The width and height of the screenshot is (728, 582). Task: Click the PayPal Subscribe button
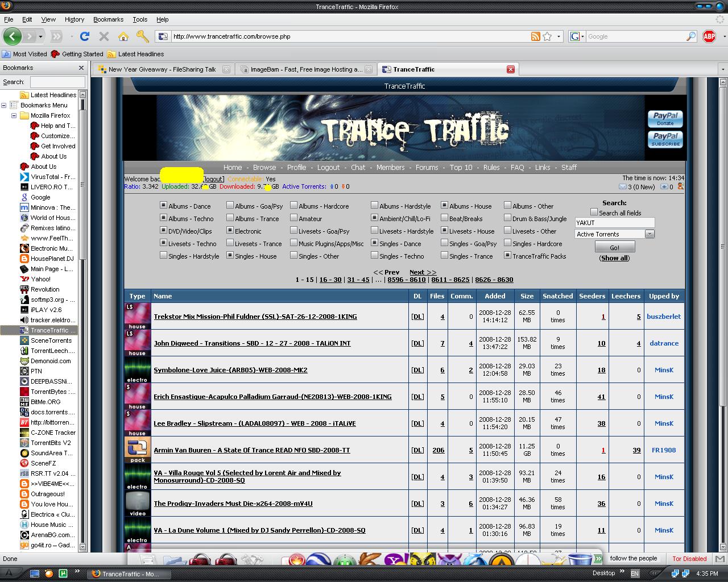tap(665, 139)
